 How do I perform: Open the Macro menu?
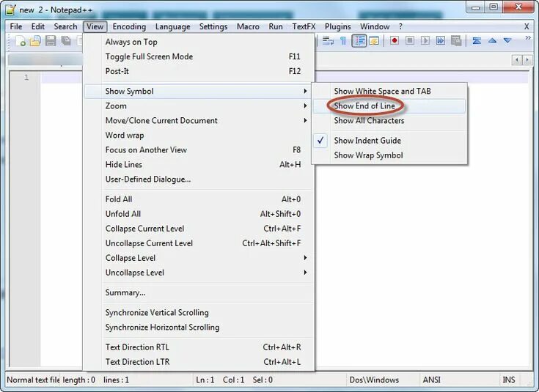coord(248,26)
